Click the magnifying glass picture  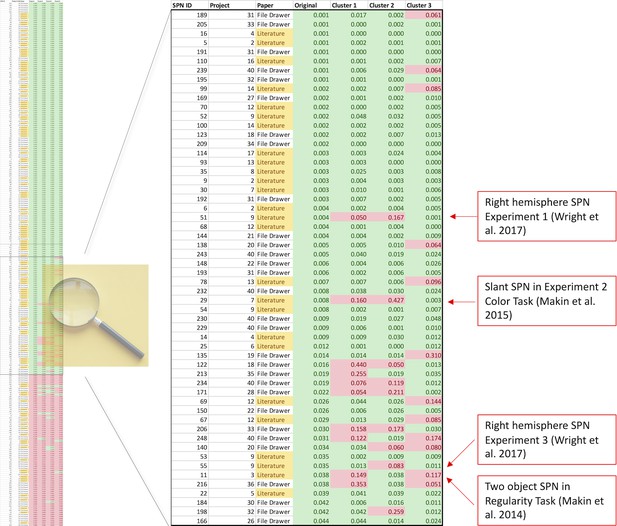[x=96, y=316]
